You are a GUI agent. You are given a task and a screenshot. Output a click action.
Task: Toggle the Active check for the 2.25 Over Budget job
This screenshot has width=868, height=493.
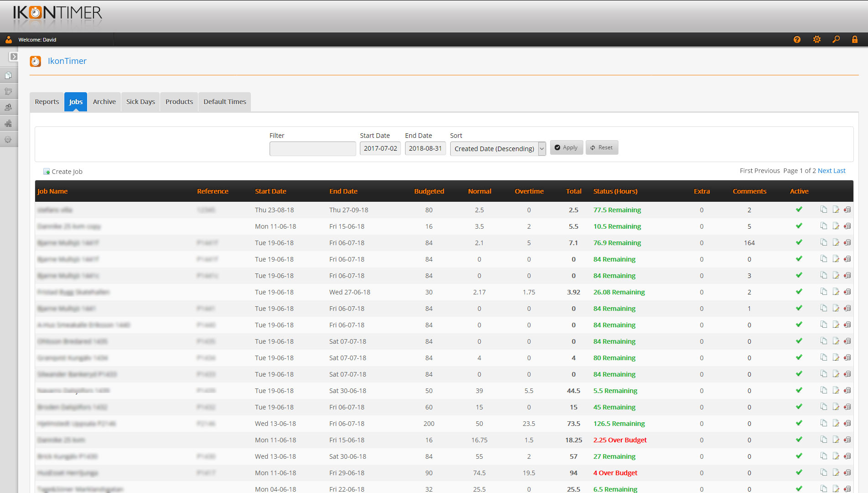click(799, 440)
